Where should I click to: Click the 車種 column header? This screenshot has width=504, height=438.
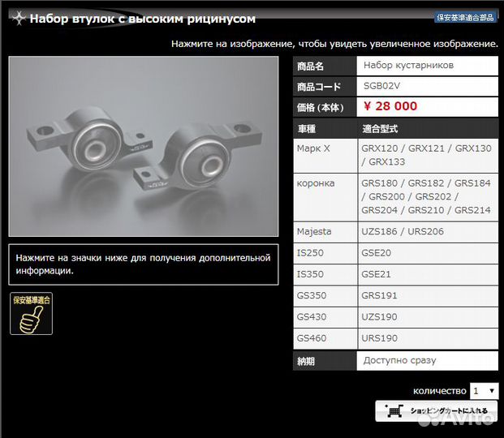(306, 129)
